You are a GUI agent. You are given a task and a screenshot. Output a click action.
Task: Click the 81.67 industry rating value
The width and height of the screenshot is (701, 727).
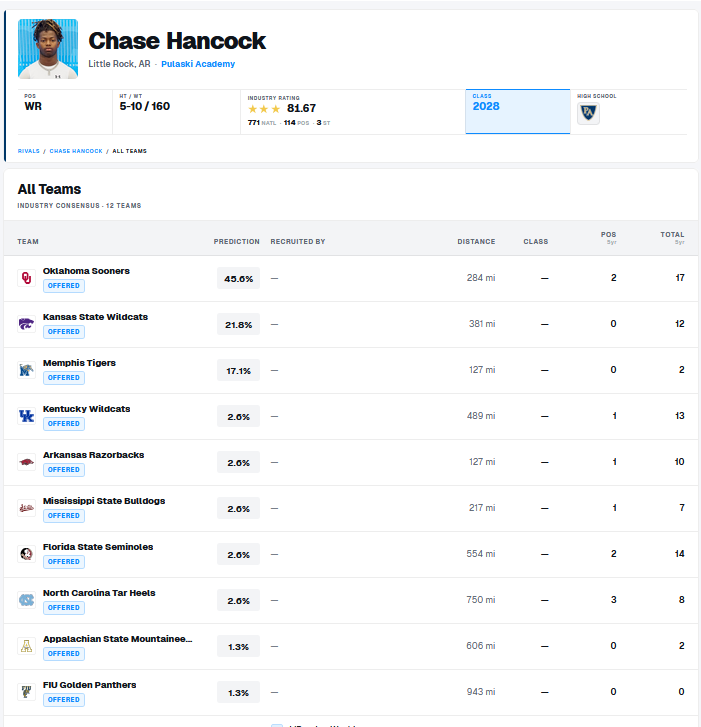pos(301,108)
